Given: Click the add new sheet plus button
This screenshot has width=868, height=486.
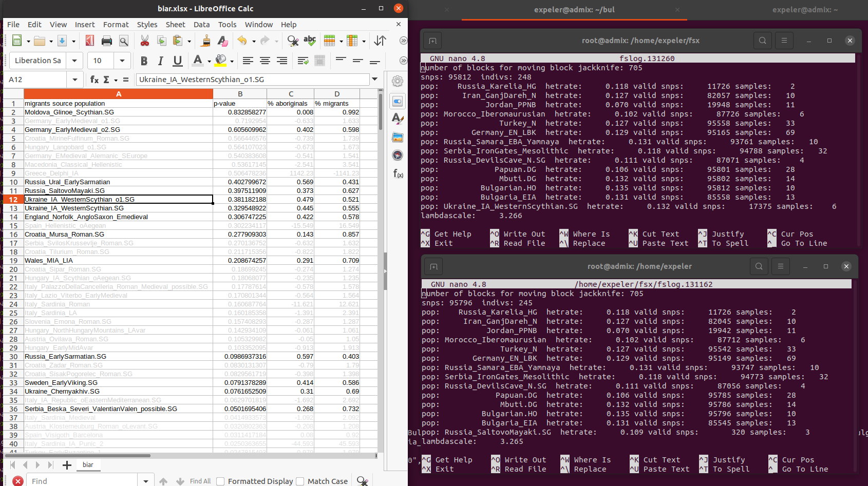Looking at the screenshot, I should 67,465.
